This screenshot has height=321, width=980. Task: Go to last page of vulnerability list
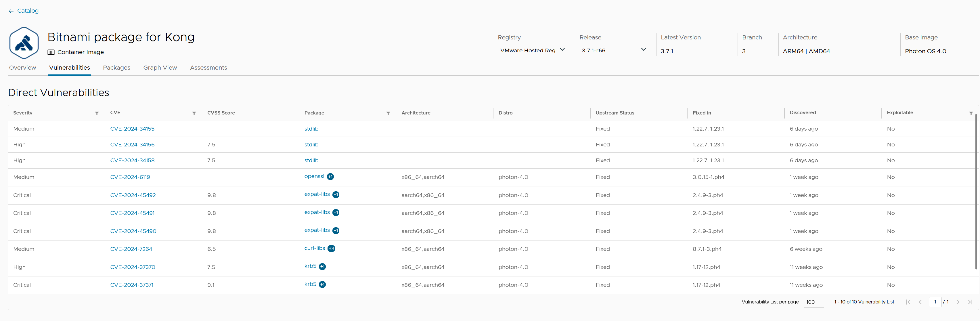point(970,302)
